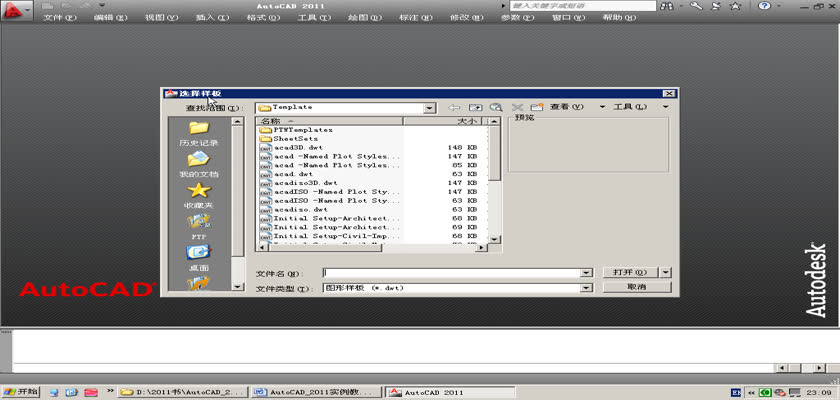The width and height of the screenshot is (840, 400).
Task: Open the 编辑(E) menu
Action: tap(111, 17)
